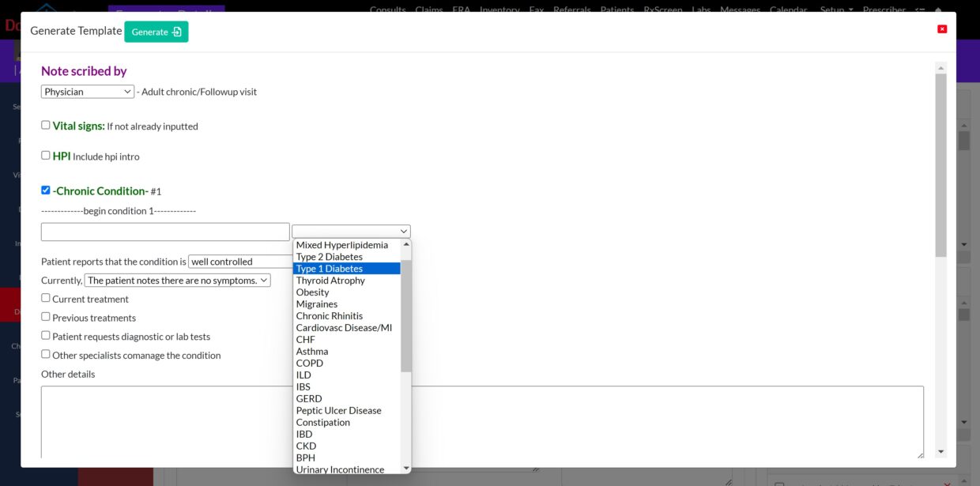Enable the Vital signs checkbox
Image resolution: width=980 pixels, height=486 pixels.
(46, 125)
